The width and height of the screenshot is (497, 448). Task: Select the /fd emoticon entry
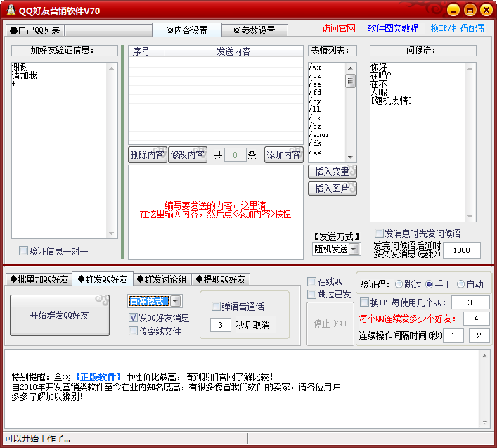tap(315, 92)
